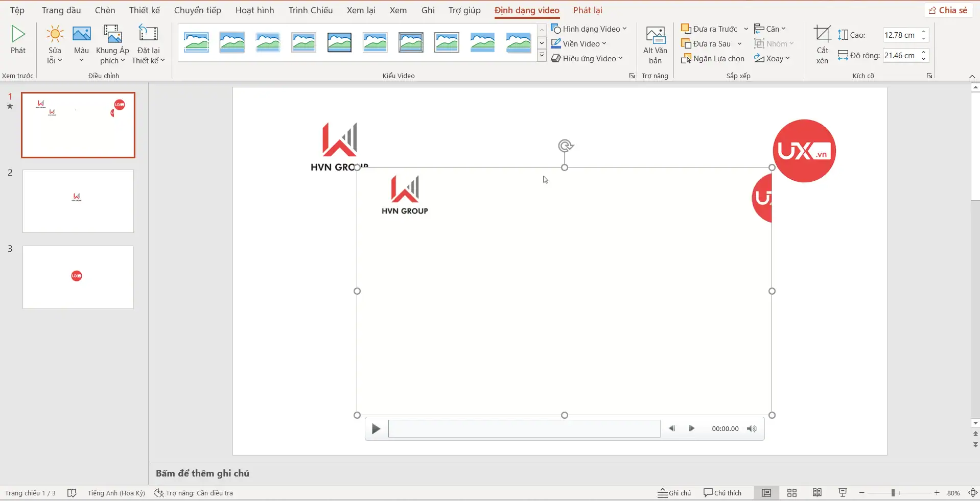Switch to the Phát lại tab
This screenshot has height=501, width=980.
tap(588, 10)
